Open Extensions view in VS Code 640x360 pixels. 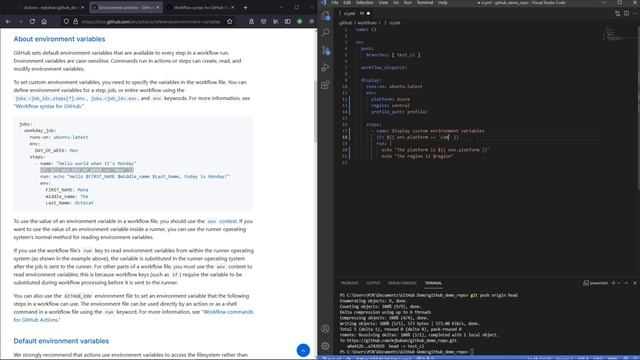(x=326, y=84)
